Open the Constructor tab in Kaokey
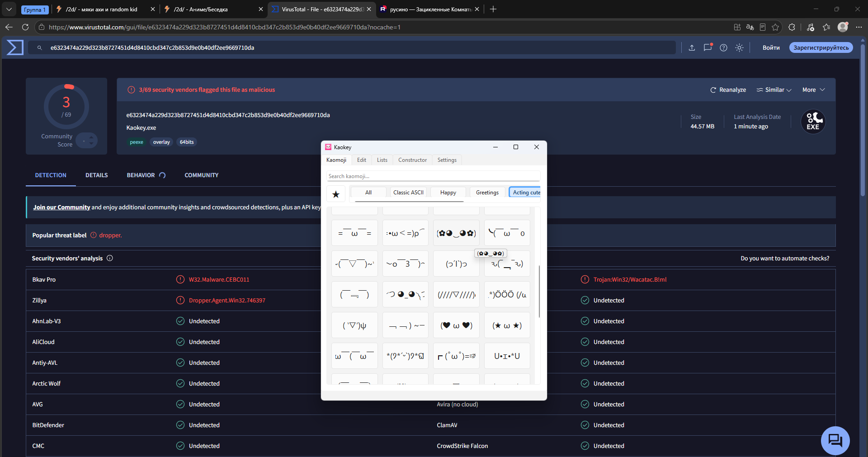The height and width of the screenshot is (457, 868). pos(412,160)
